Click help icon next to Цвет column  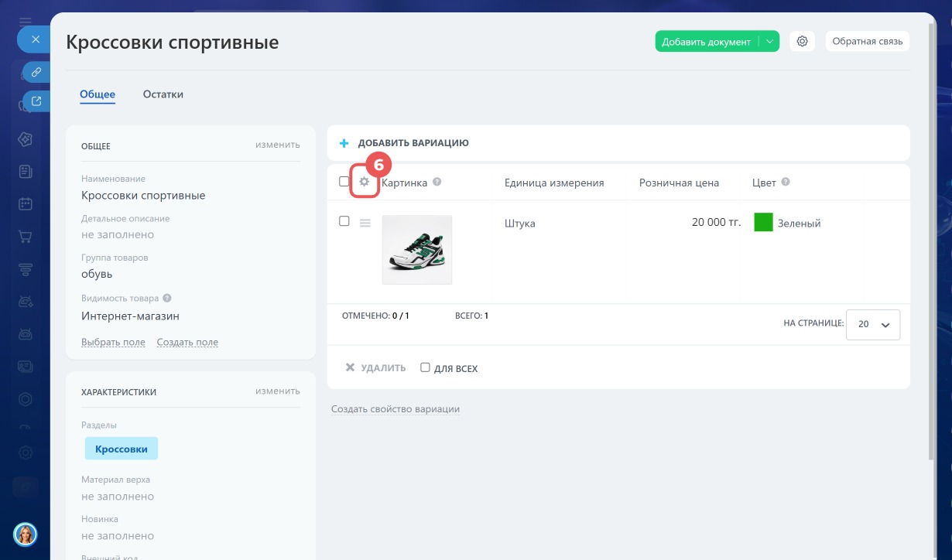786,183
